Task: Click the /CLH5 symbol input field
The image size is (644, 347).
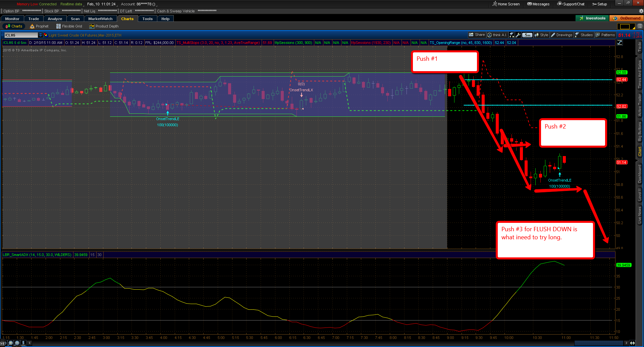Action: tap(21, 35)
